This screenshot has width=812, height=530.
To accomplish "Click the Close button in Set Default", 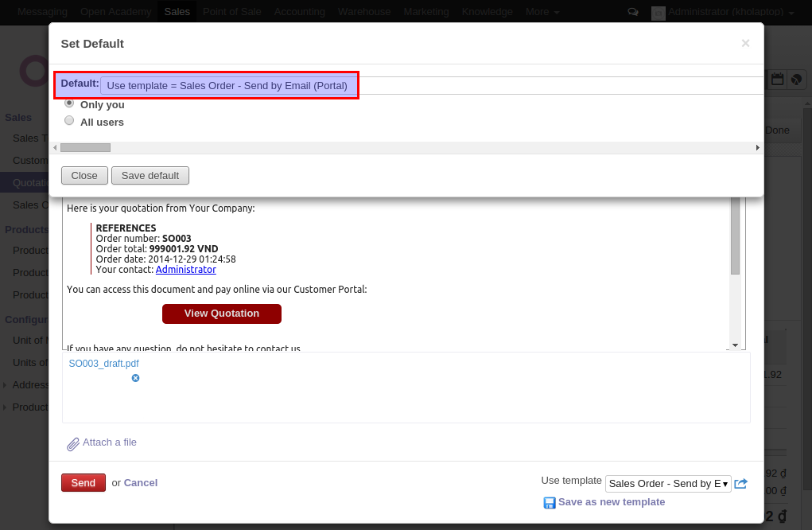I will tap(84, 176).
